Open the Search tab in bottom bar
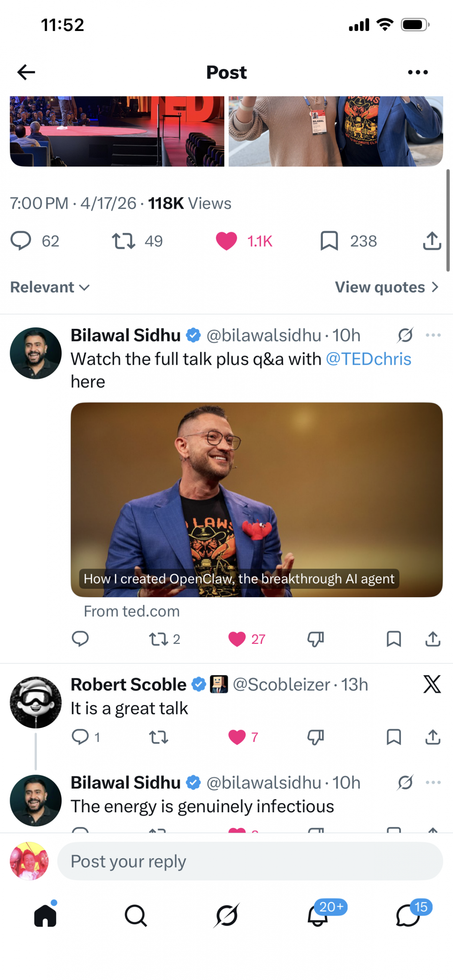 click(136, 915)
